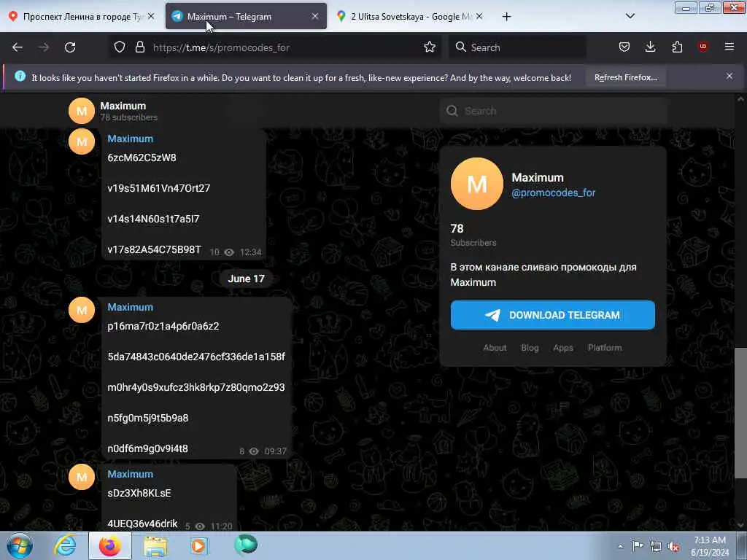
Task: Close the 2 Ulitsa Sovetskaya tab
Action: (479, 16)
